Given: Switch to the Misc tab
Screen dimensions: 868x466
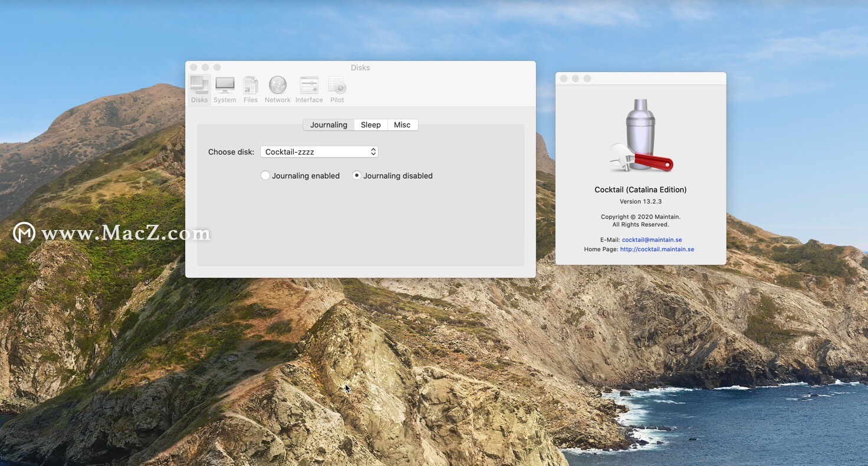Looking at the screenshot, I should (402, 124).
